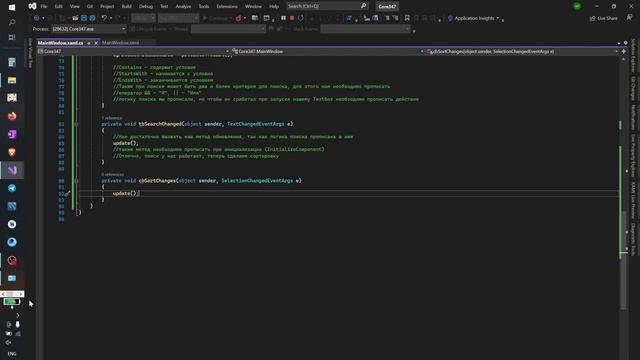Open the solution configuration dropdown
This screenshot has width=640, height=360.
pyautogui.click(x=143, y=18)
